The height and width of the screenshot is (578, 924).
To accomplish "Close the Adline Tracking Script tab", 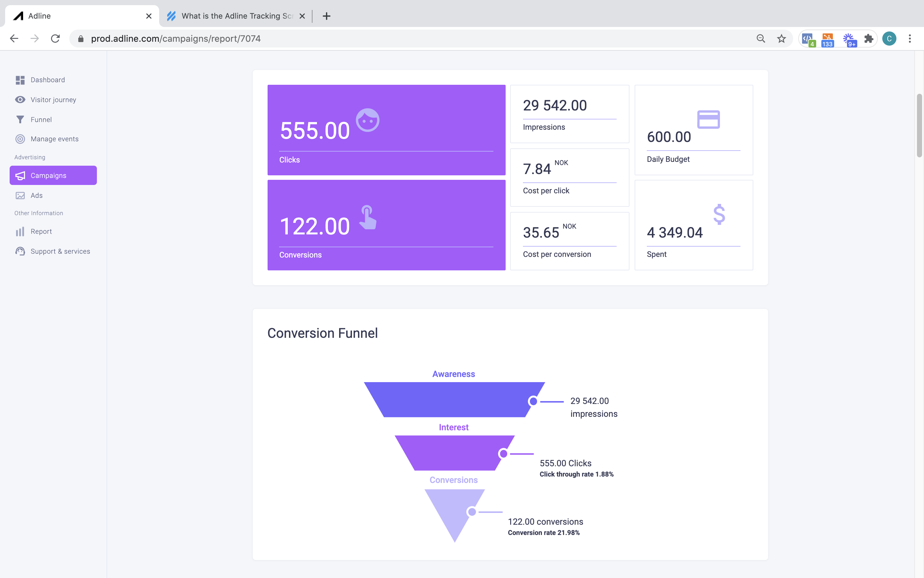I will (x=302, y=16).
